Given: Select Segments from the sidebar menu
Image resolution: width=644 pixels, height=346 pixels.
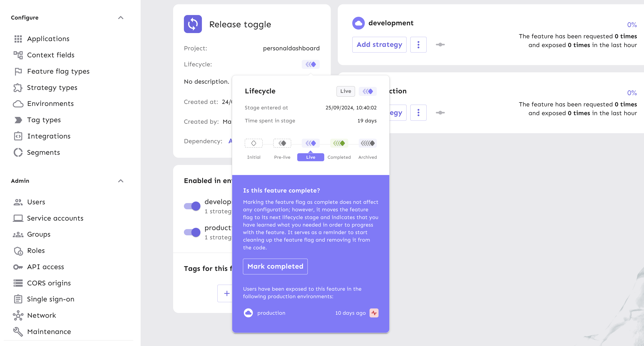Looking at the screenshot, I should [x=44, y=152].
